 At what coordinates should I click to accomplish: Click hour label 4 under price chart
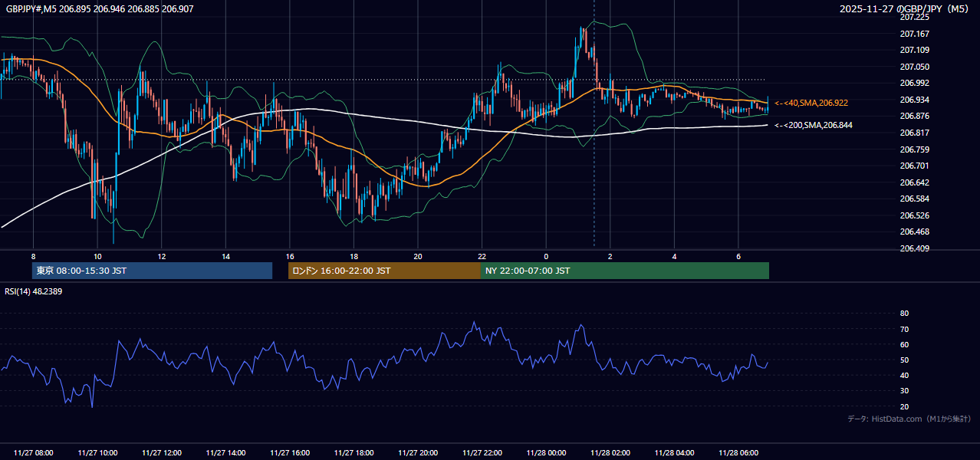[674, 256]
